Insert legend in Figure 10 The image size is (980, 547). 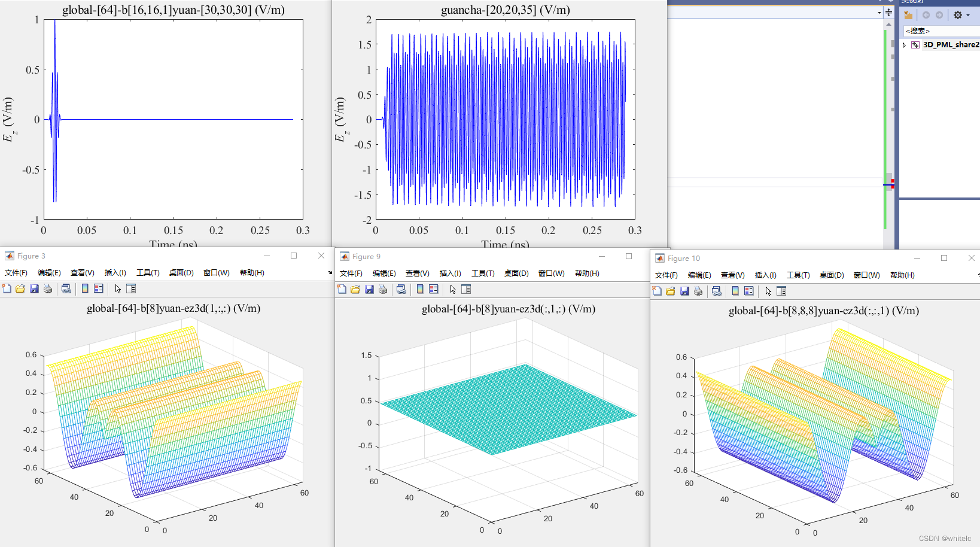(x=749, y=291)
